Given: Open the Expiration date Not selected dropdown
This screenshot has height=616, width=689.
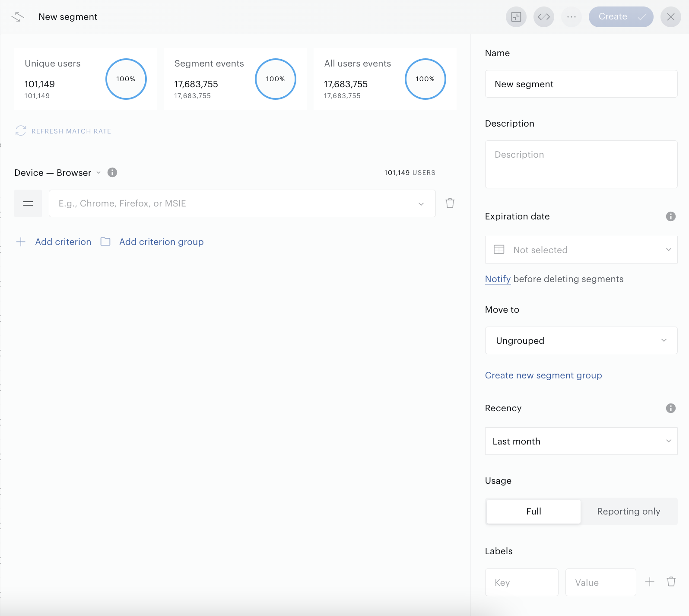Looking at the screenshot, I should (581, 250).
